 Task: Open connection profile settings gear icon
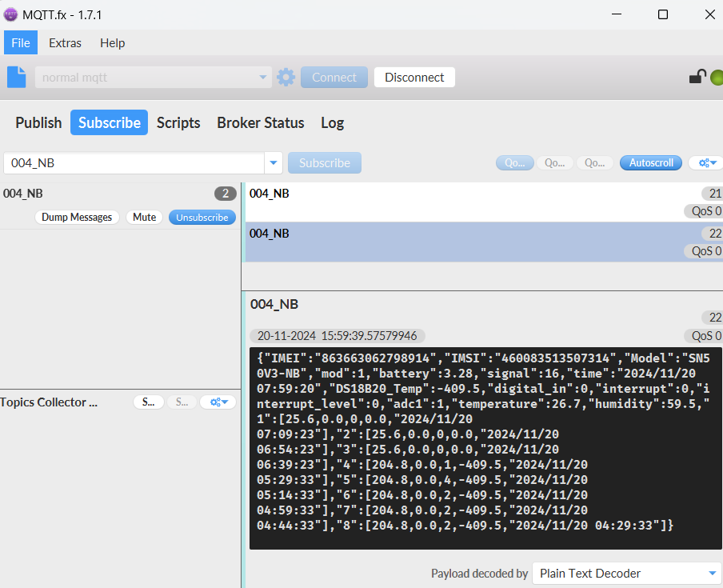click(286, 77)
